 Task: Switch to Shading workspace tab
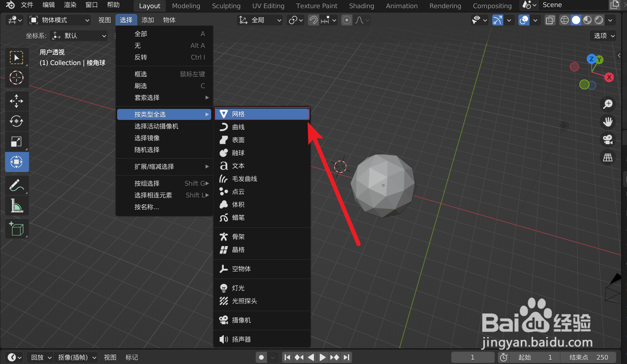click(362, 6)
